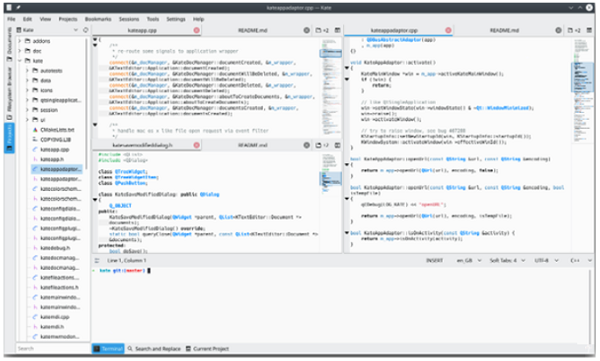Close the katesavemodifieddialog.h tab

pos(196,145)
